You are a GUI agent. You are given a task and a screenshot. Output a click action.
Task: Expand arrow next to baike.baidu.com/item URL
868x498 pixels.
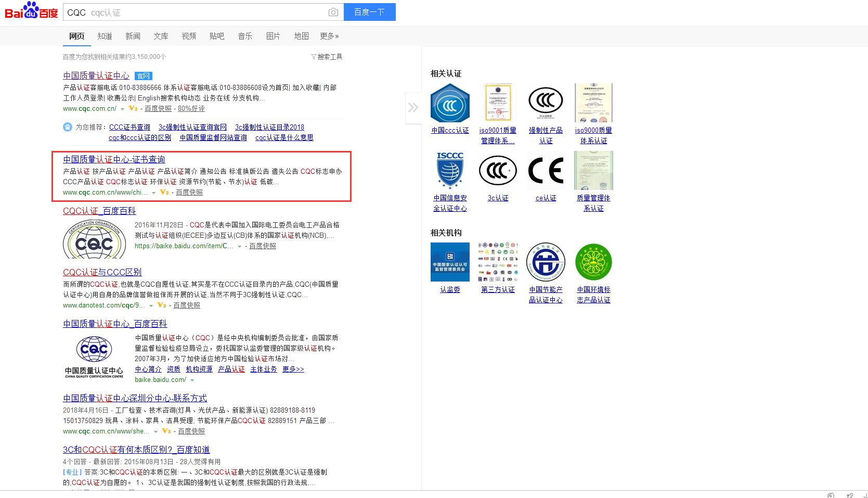tap(239, 246)
